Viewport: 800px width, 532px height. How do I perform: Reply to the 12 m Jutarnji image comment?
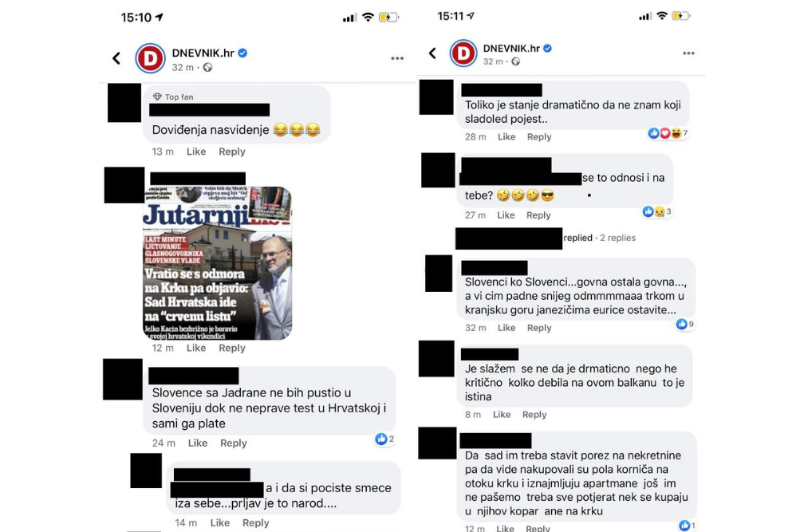[231, 348]
